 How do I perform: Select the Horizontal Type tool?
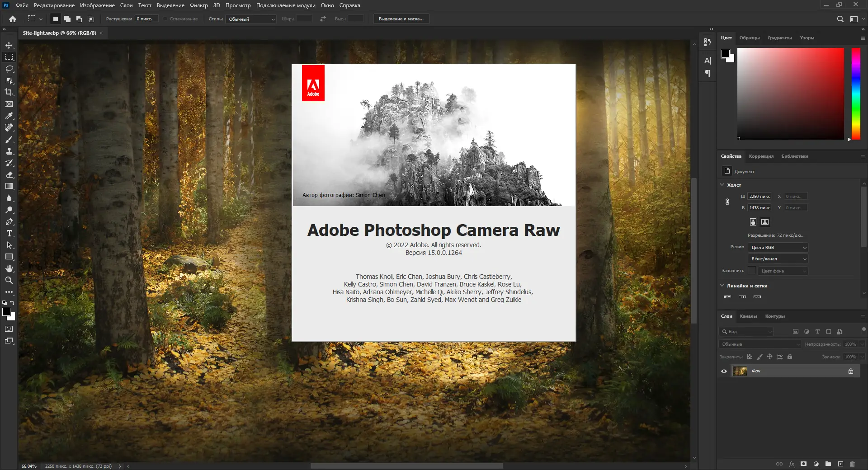pyautogui.click(x=9, y=234)
